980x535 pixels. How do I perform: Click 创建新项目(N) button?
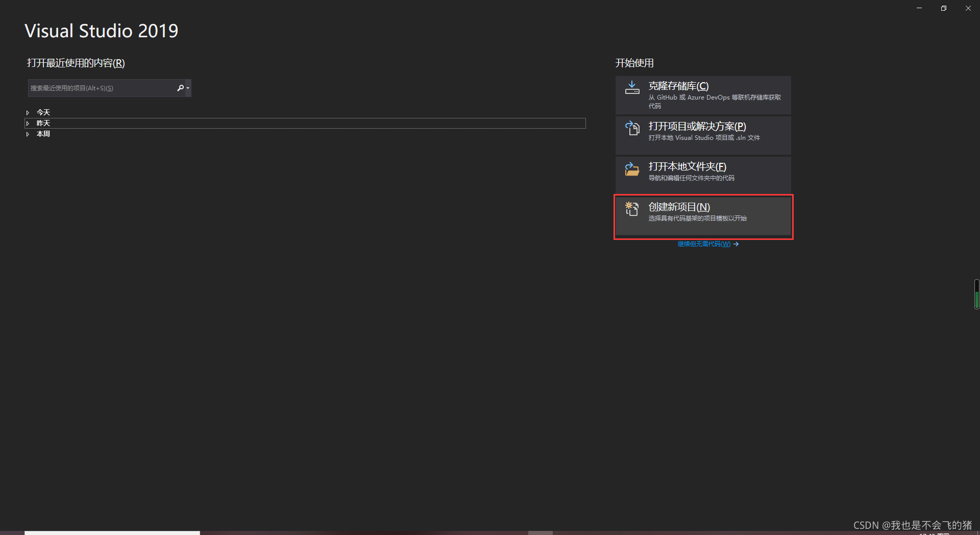coord(703,216)
